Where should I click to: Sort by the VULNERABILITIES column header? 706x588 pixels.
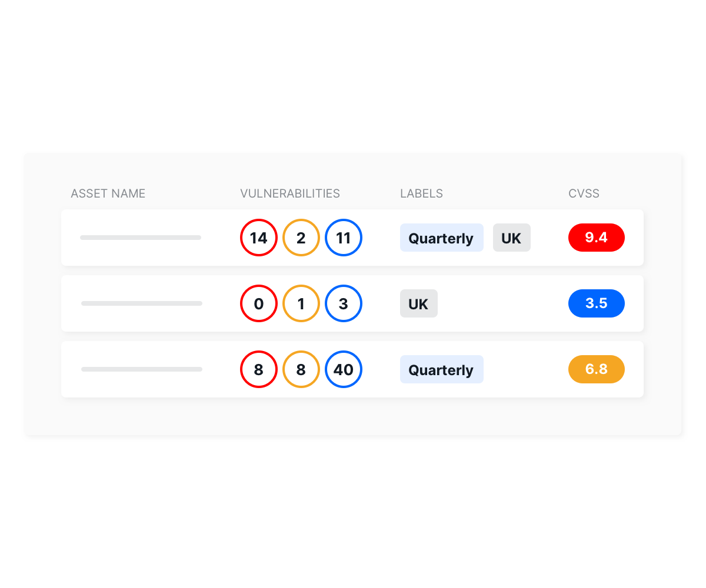point(290,193)
